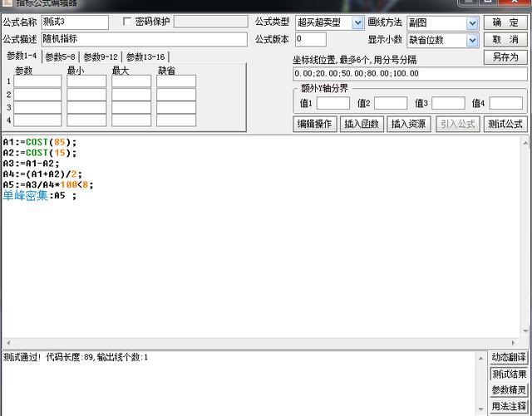The image size is (532, 416).
Task: Switch to the 参数9-12 tab
Action: point(101,56)
